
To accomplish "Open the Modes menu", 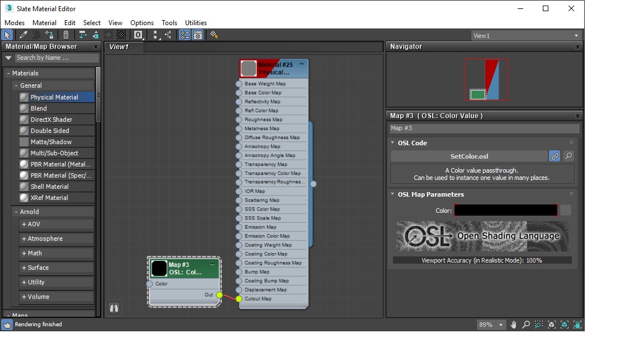I will 15,23.
